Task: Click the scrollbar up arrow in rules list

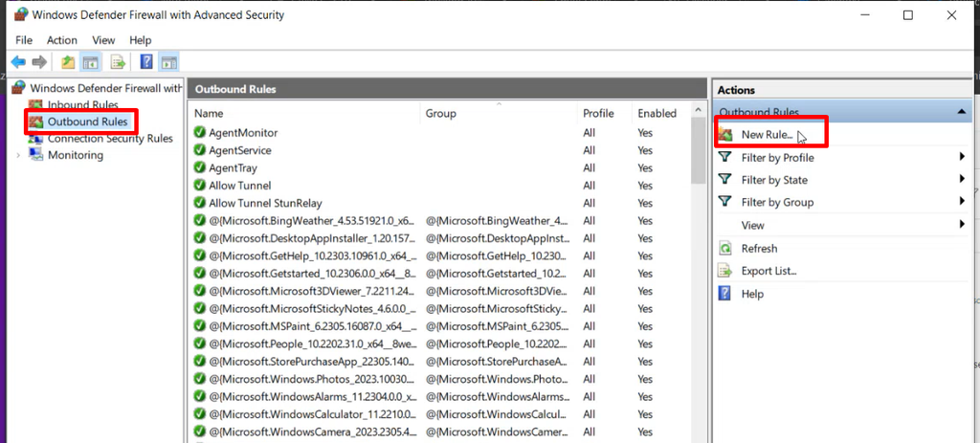Action: tap(699, 111)
